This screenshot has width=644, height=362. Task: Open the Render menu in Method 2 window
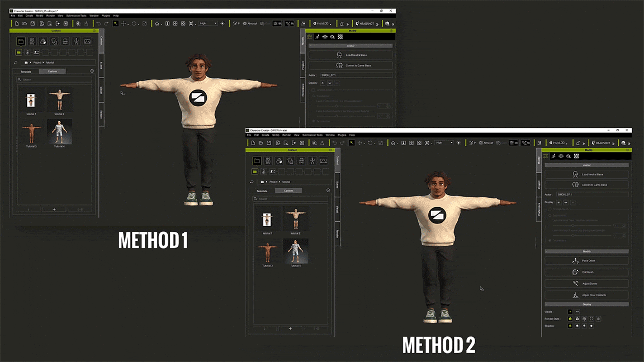coord(286,135)
